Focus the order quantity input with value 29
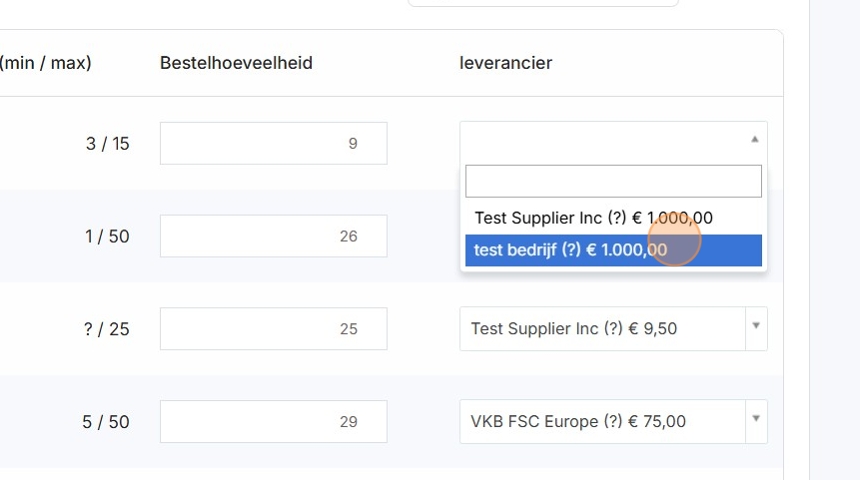 273,422
